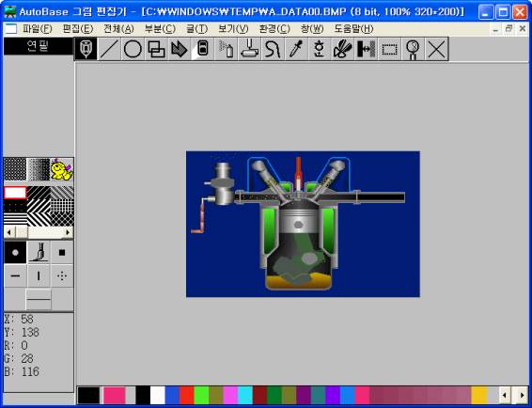Image resolution: width=532 pixels, height=408 pixels.
Task: Select the circle drawing tool
Action: click(x=133, y=49)
